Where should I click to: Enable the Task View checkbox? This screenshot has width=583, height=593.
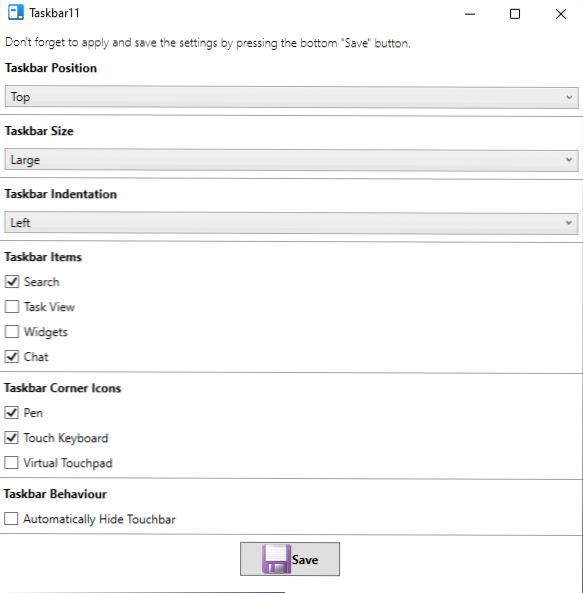tap(12, 307)
